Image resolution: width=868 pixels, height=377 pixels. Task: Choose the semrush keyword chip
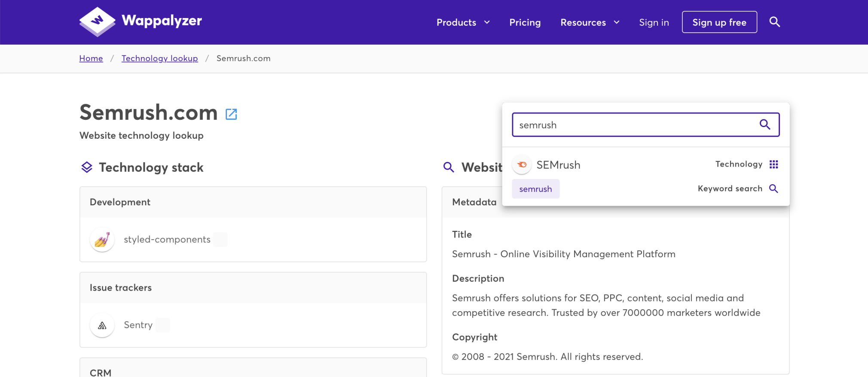click(x=536, y=189)
